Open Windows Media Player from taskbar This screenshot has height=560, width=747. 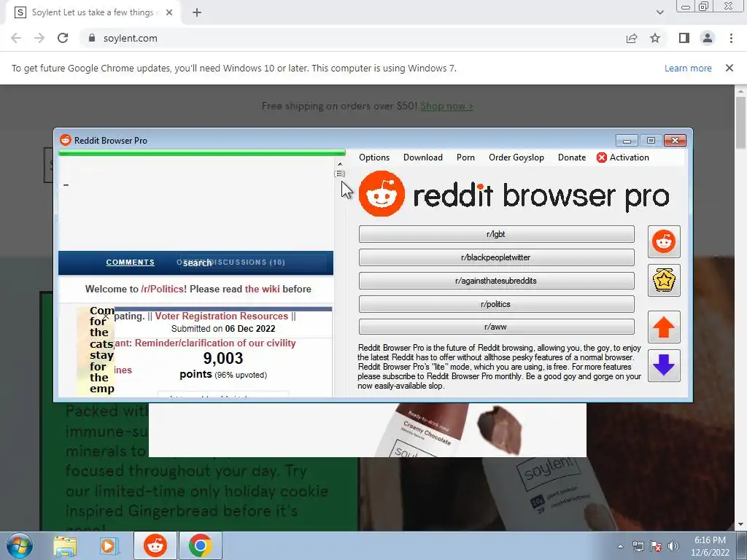coord(108,545)
